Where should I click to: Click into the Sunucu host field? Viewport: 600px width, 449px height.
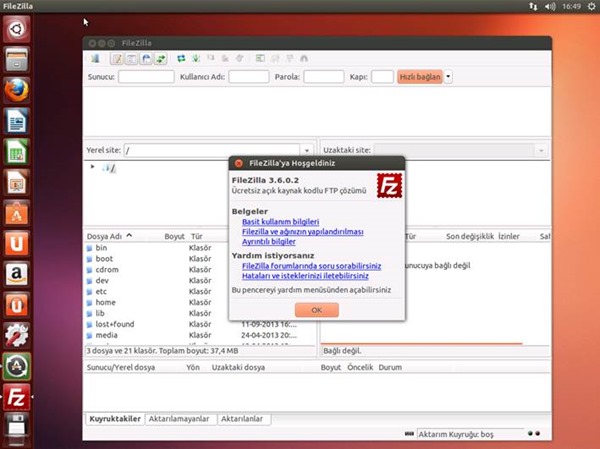146,77
